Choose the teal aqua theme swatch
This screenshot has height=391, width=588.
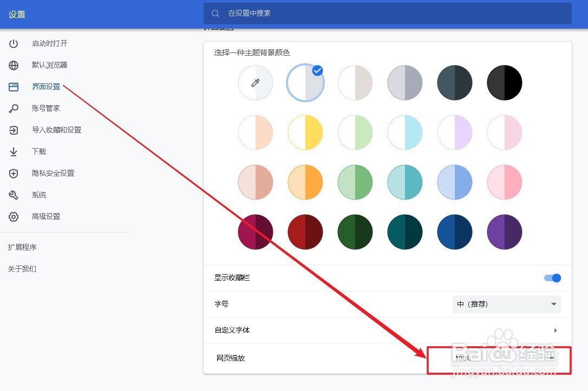tap(405, 182)
